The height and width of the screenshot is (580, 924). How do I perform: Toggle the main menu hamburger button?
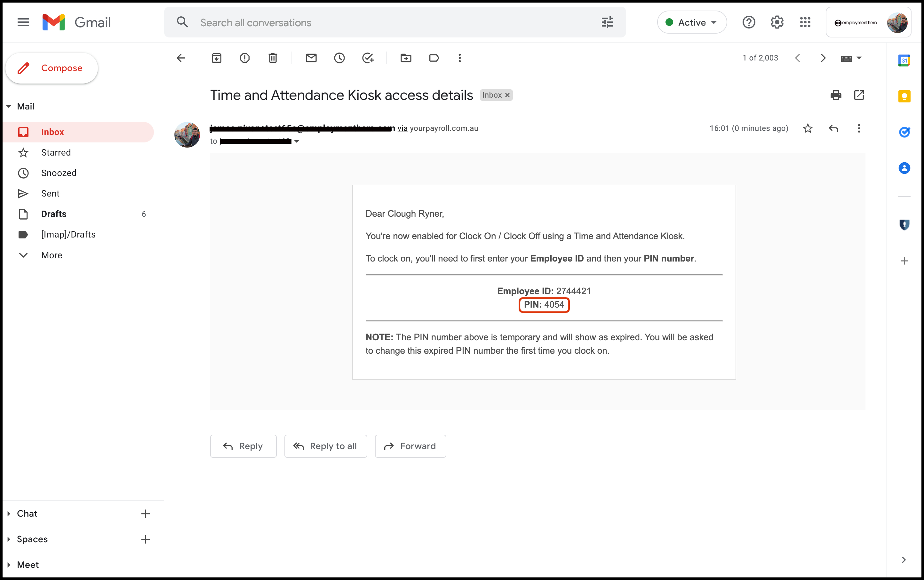pyautogui.click(x=23, y=22)
